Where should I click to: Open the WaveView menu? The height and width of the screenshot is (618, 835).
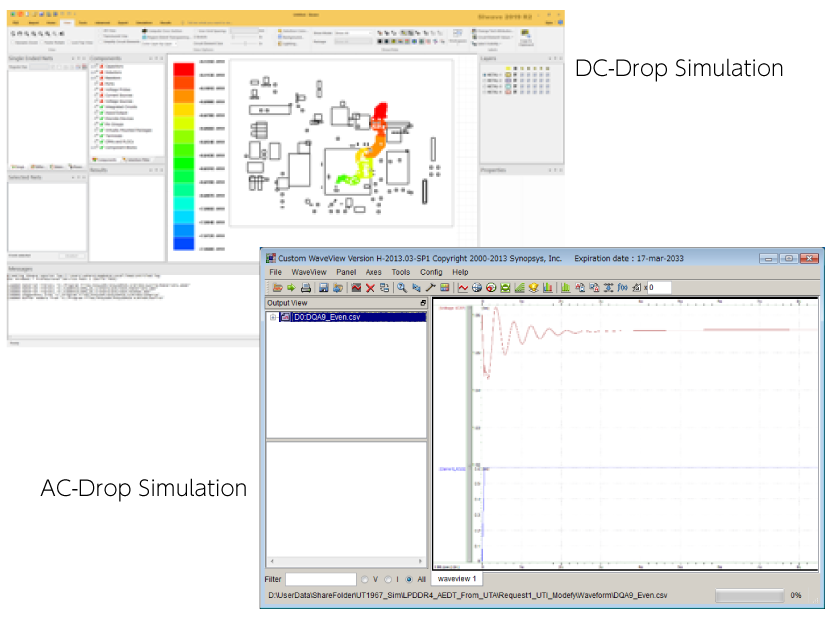pyautogui.click(x=309, y=272)
